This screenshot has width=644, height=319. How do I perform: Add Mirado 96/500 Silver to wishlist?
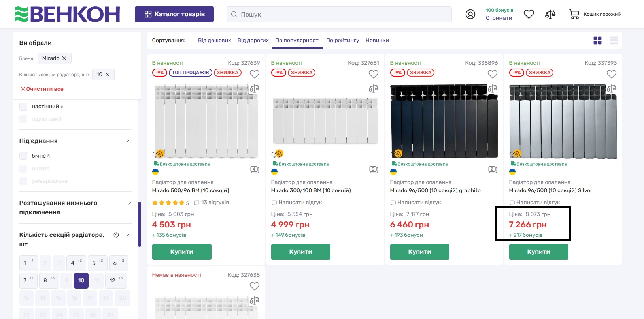coord(612,74)
